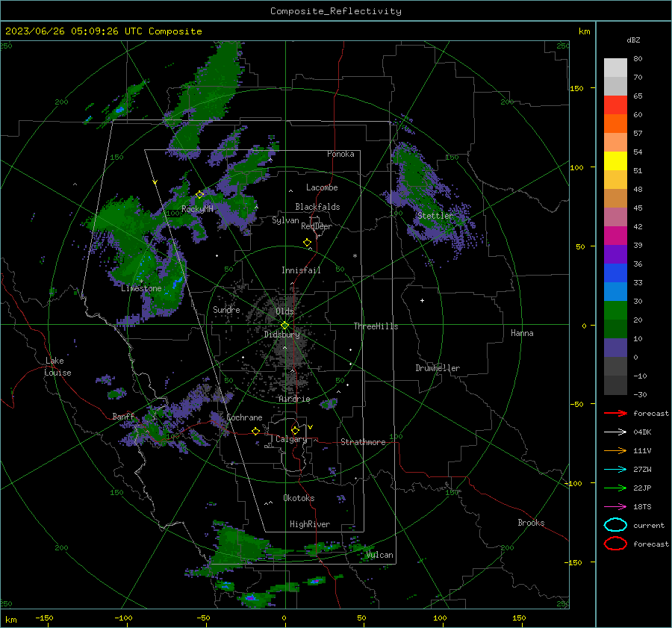Pick the blue 33-36 dBZ color swatch
Screen dimensions: 672x628
615,273
